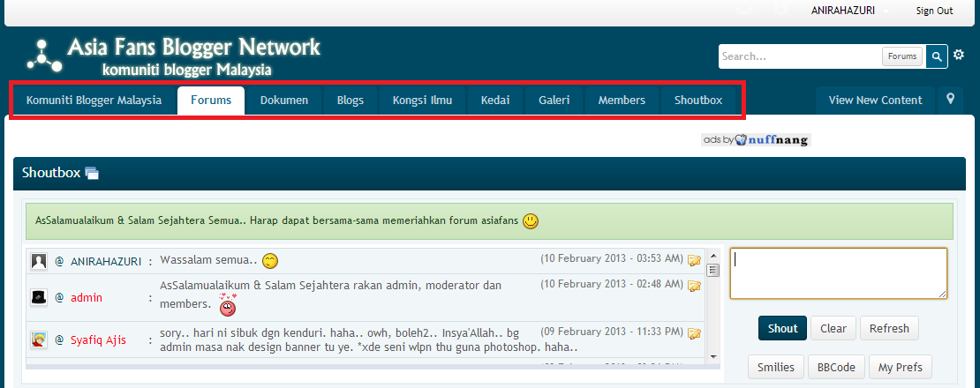Click the @ mention beside admin

59,297
